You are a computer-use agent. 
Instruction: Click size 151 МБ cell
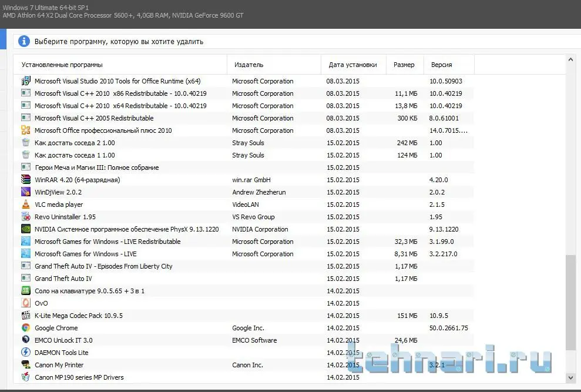pos(407,316)
